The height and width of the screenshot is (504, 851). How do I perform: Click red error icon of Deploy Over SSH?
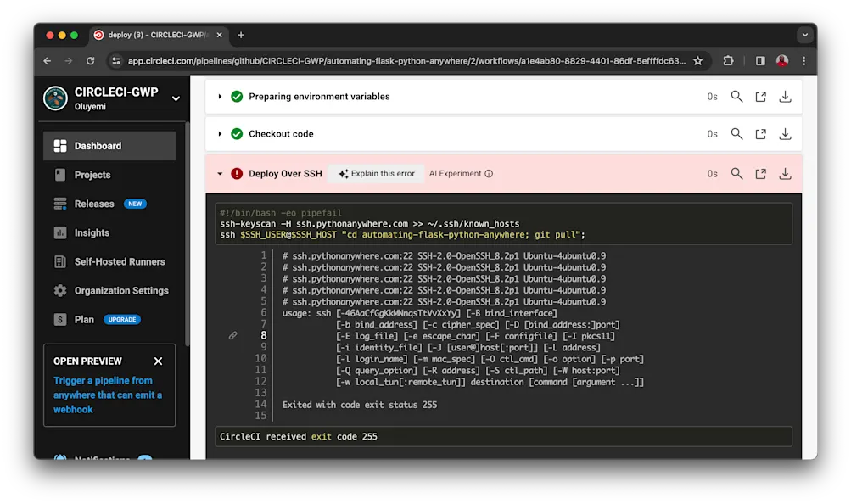point(237,174)
